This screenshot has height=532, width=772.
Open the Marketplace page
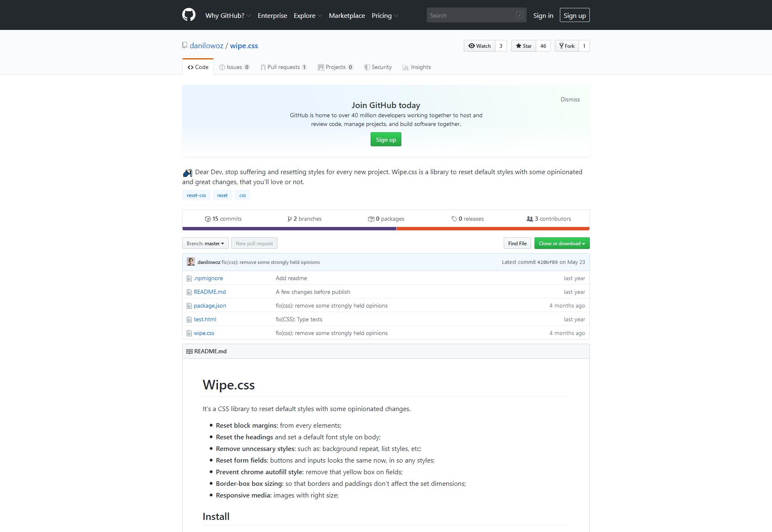click(347, 15)
